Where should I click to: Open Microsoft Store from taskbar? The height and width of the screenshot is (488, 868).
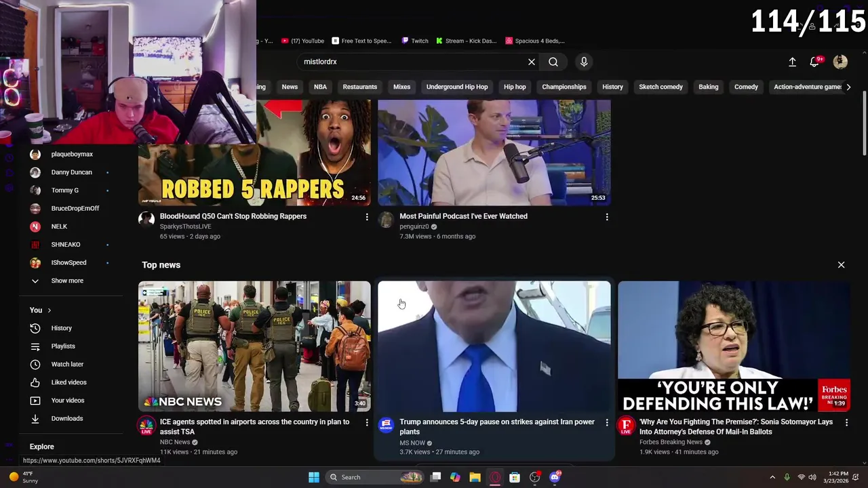tap(515, 477)
